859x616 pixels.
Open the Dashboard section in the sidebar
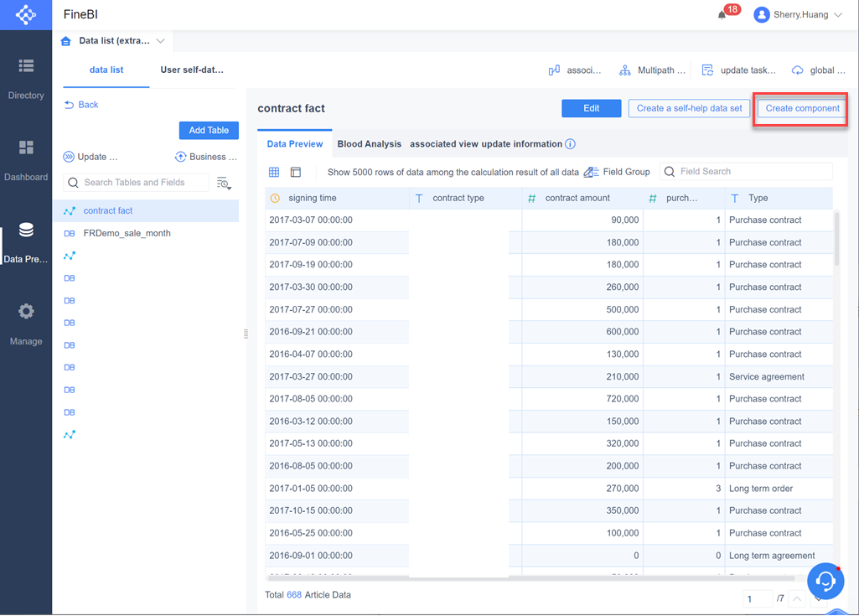click(x=26, y=159)
